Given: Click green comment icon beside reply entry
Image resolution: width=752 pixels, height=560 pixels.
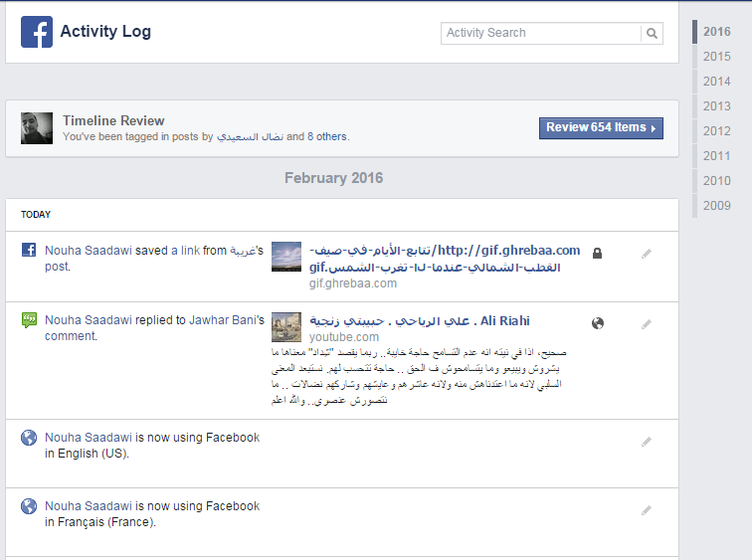Looking at the screenshot, I should (x=30, y=320).
